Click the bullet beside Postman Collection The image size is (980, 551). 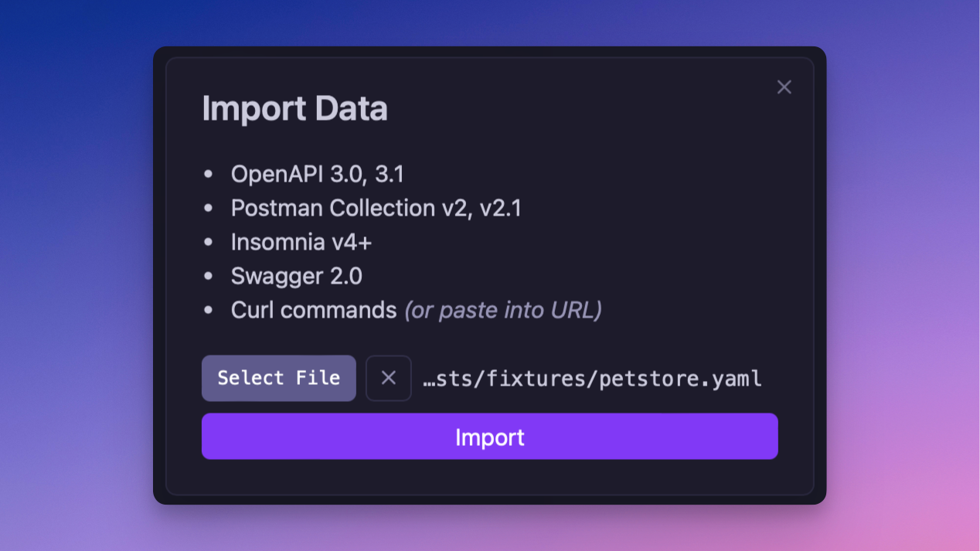208,209
